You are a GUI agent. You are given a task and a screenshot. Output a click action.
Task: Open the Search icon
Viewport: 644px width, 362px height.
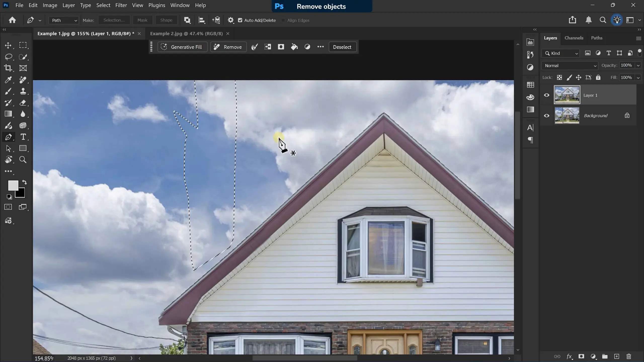tap(603, 20)
